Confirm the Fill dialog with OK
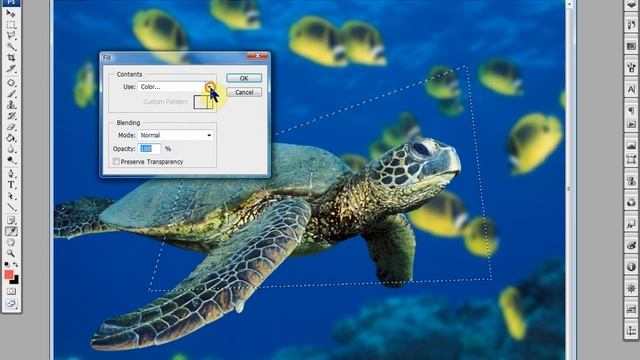Viewport: 640px width, 360px height. coord(244,78)
